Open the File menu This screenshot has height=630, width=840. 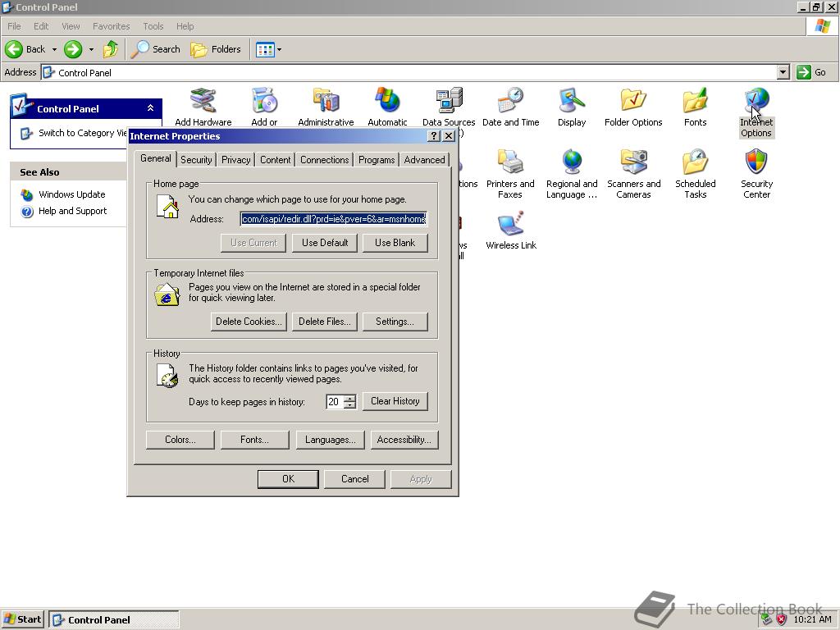14,26
